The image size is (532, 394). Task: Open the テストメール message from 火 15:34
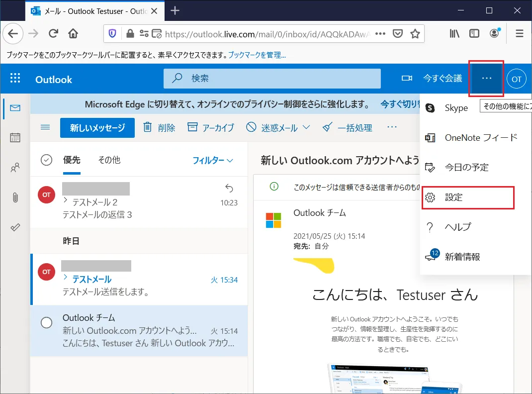click(139, 279)
